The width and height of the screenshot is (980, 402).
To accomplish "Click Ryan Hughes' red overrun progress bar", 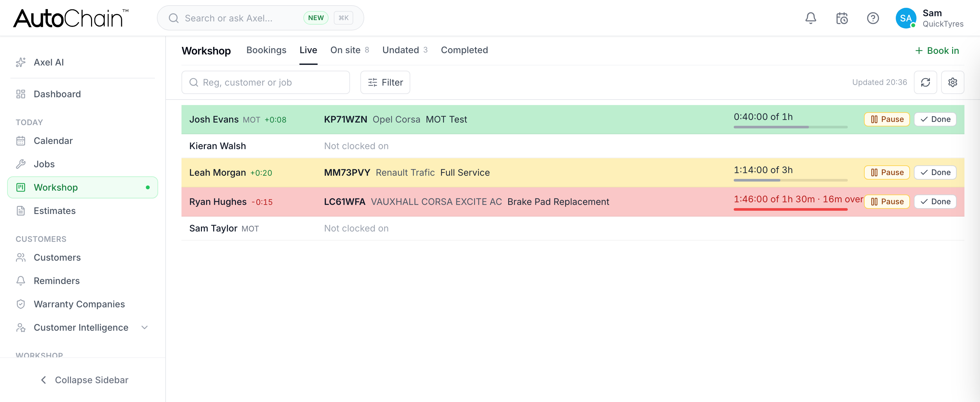I will click(790, 209).
